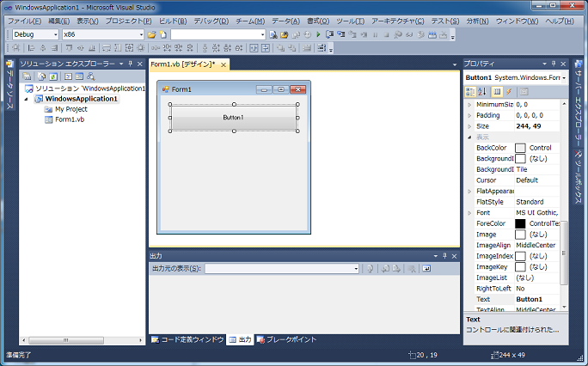Click the FlatStyle value Standard
The width and height of the screenshot is (588, 366).
pos(530,202)
